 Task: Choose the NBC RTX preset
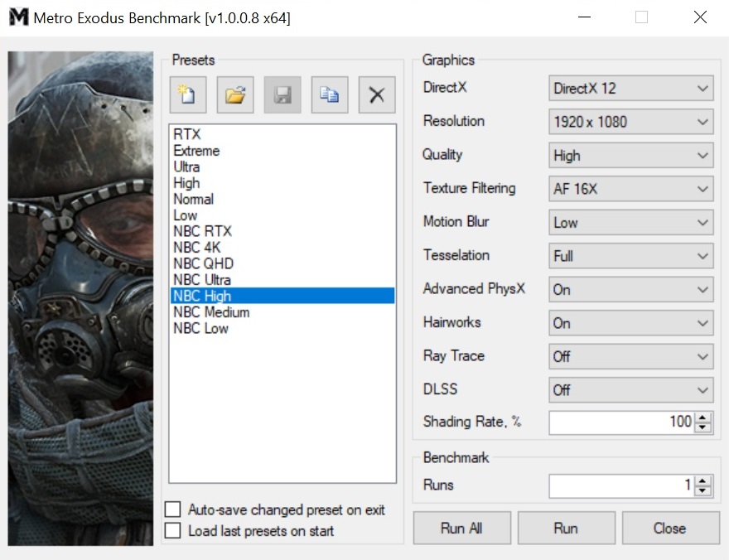(282, 231)
